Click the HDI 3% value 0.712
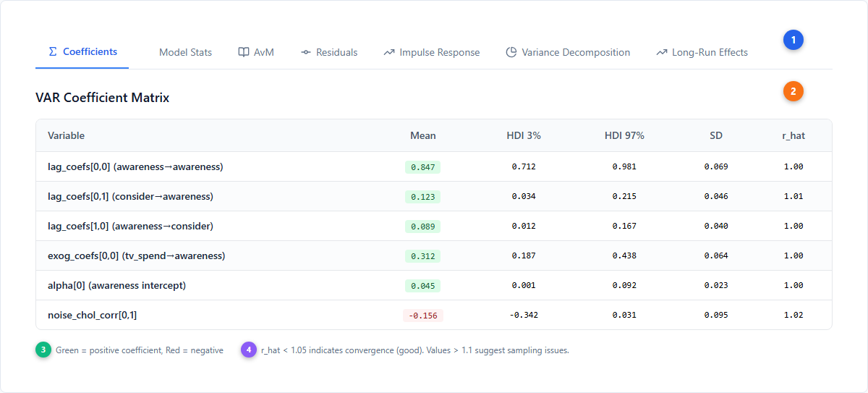This screenshot has width=868, height=393. (524, 166)
